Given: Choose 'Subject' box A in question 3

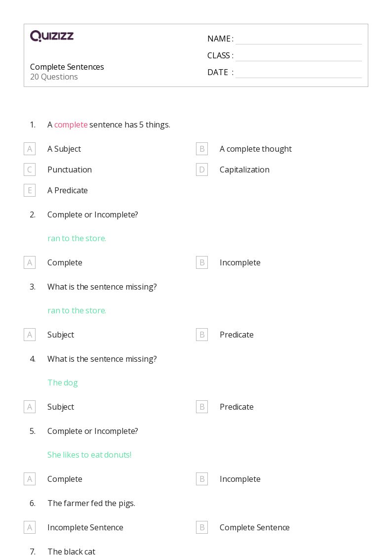Looking at the screenshot, I should click(30, 335).
